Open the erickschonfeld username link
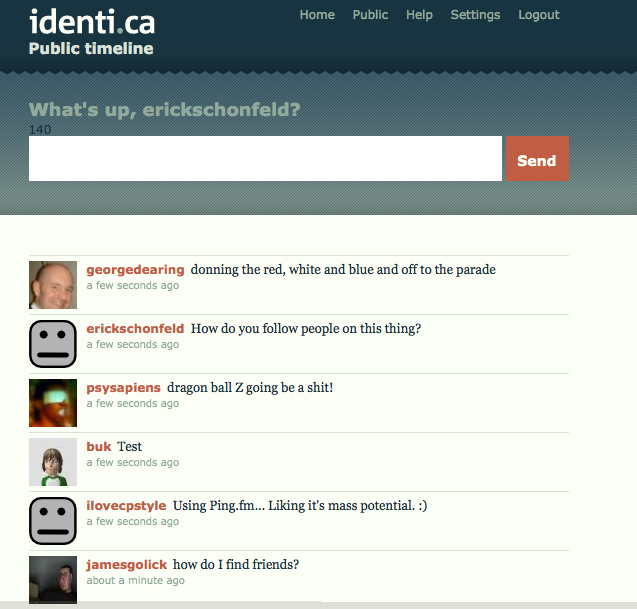This screenshot has height=609, width=637. (135, 329)
